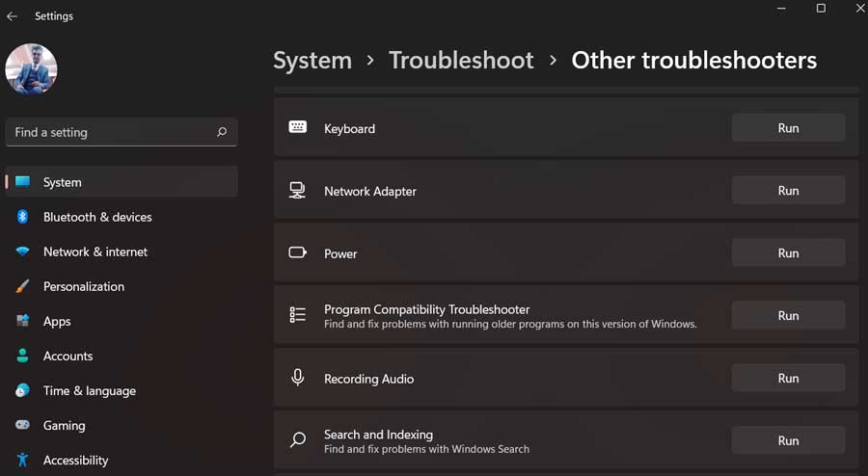The height and width of the screenshot is (476, 868).
Task: Open the user profile picture
Action: [x=31, y=69]
